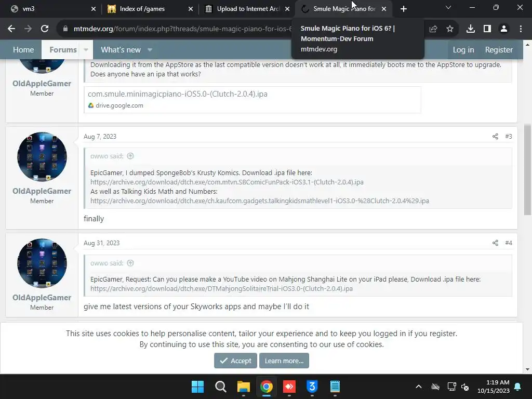Open permalink for post #4

[x=509, y=243]
